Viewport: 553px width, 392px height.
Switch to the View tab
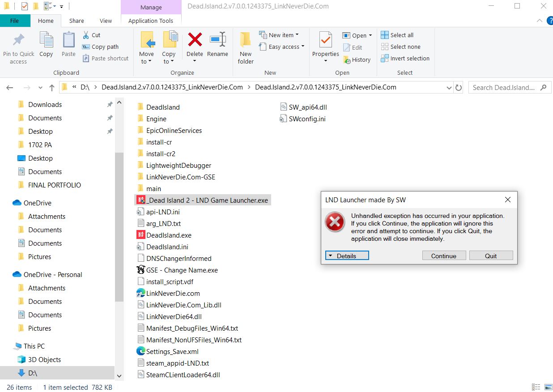(x=106, y=21)
